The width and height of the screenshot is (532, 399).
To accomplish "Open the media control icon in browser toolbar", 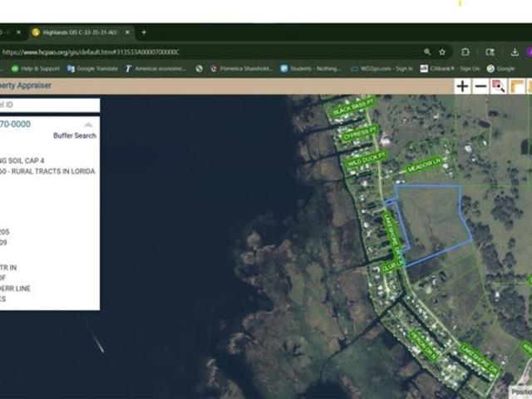I will pos(490,52).
